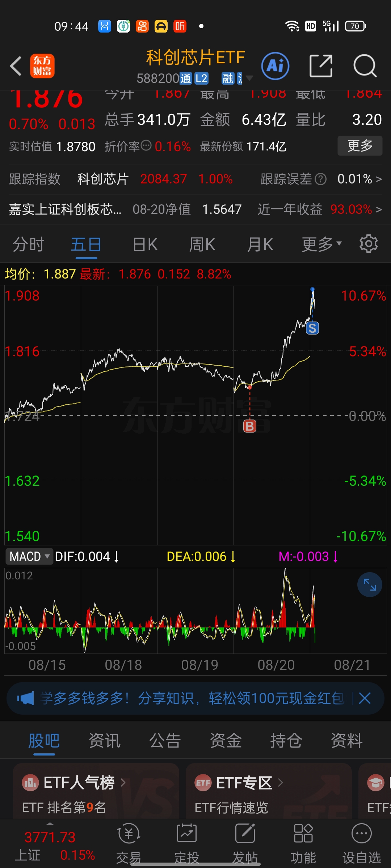Tap 最新份额 171.4亿 value
This screenshot has height=868, width=391.
(x=266, y=146)
